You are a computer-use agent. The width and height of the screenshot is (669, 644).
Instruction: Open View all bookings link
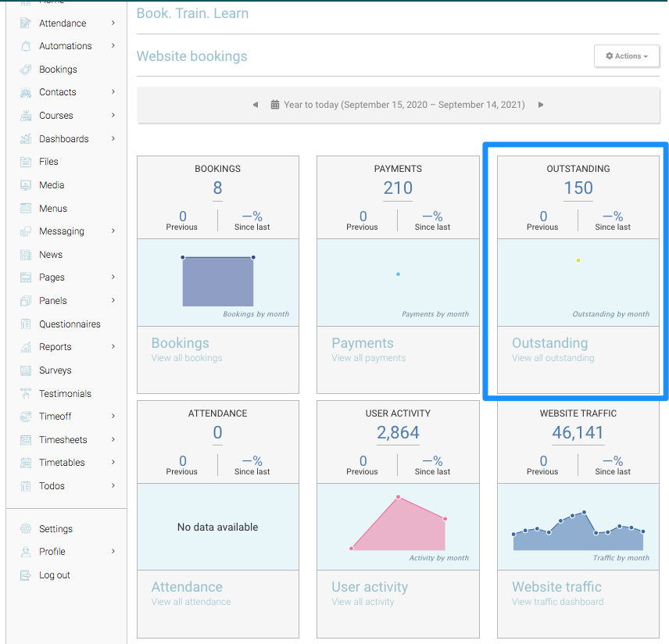(x=187, y=358)
